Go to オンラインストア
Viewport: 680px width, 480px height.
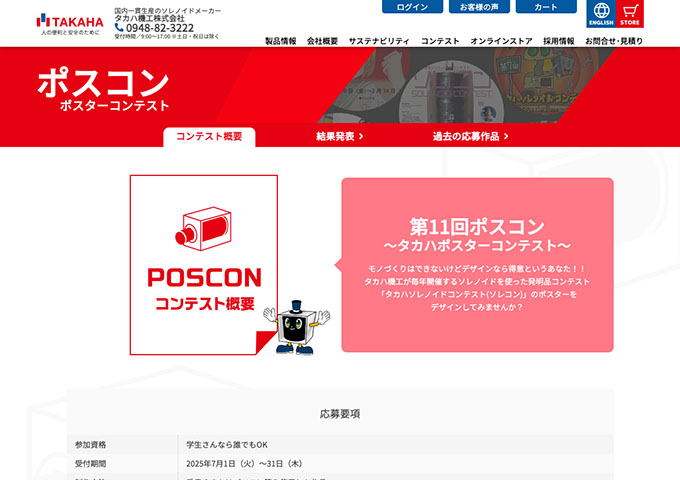(x=501, y=41)
